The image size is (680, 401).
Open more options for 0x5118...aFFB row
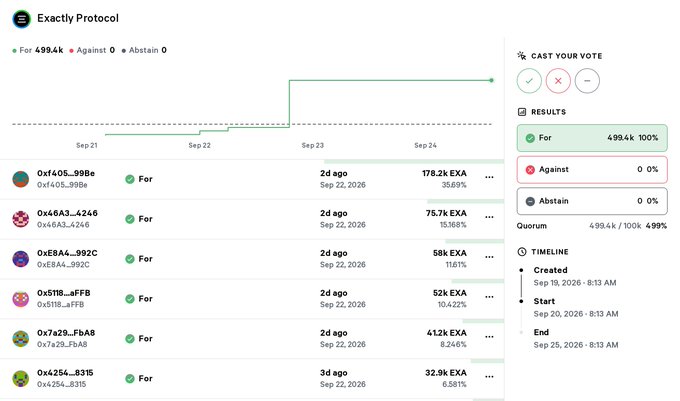coord(489,297)
